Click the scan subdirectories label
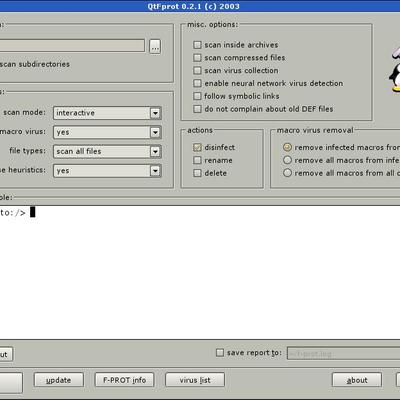Viewport: 400px width, 400px height. [x=35, y=64]
